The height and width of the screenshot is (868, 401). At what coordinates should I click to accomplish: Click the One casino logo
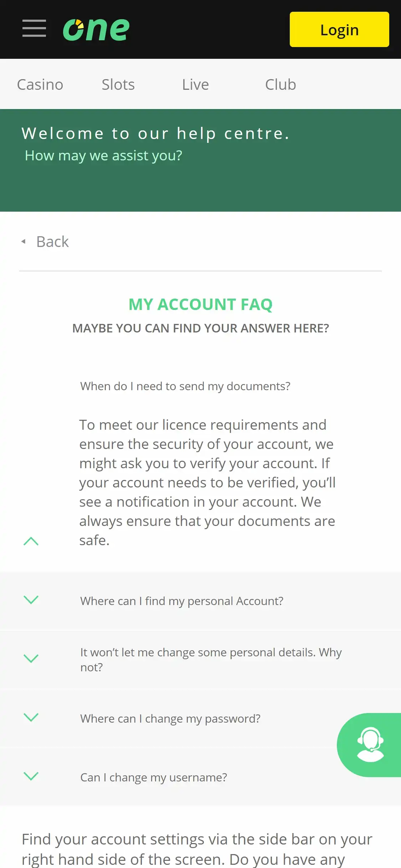tap(96, 29)
